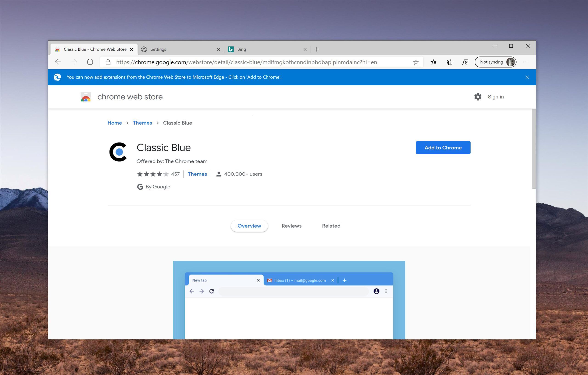The height and width of the screenshot is (375, 588).
Task: Click the '457' rating count
Action: [x=175, y=174]
